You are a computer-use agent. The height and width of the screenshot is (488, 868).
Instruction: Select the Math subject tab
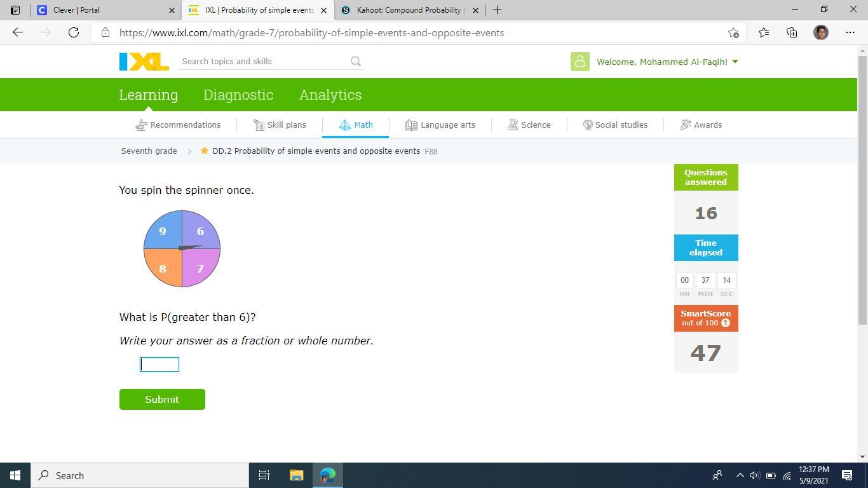point(356,125)
